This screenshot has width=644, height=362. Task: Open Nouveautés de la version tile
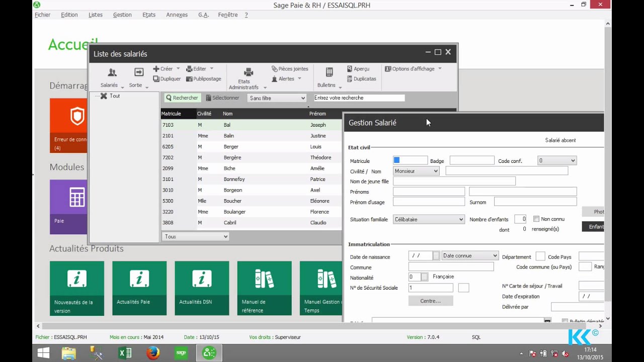tap(77, 288)
